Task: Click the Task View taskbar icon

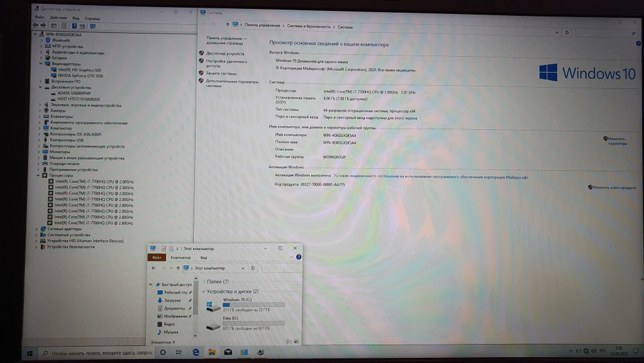Action: (178, 352)
